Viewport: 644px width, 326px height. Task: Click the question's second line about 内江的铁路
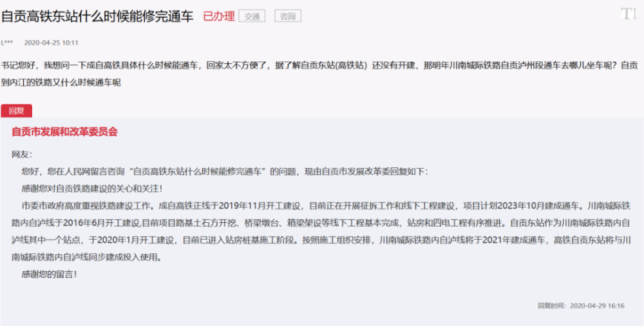coord(61,82)
